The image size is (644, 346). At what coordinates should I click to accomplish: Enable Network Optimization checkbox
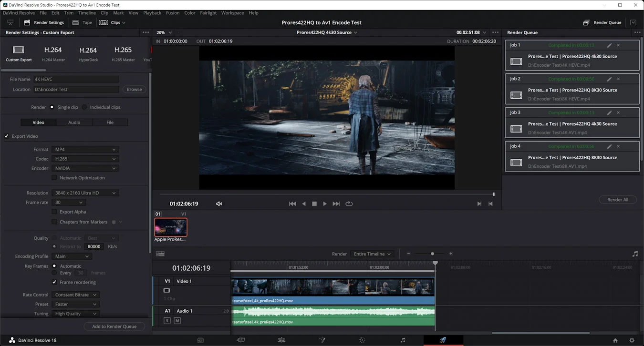pyautogui.click(x=54, y=178)
